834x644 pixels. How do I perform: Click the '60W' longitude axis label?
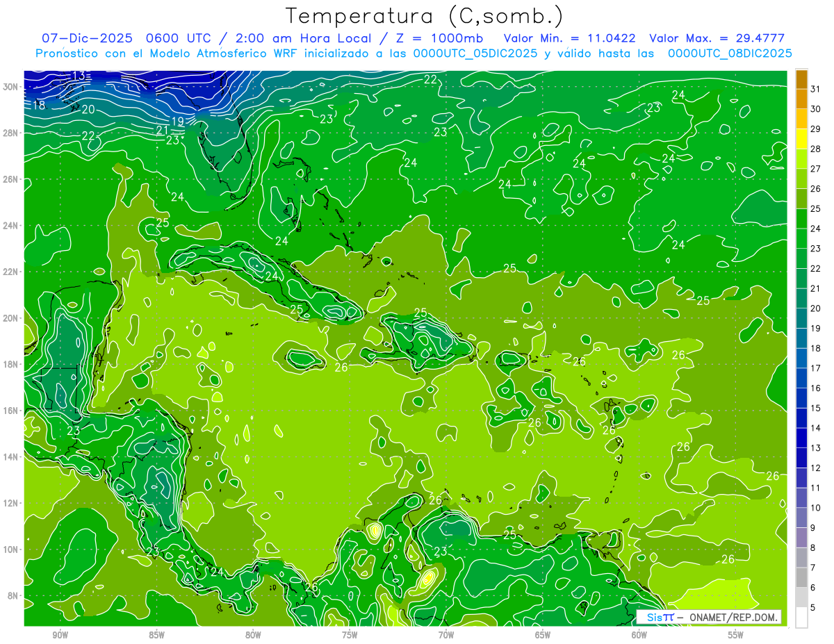(x=639, y=635)
